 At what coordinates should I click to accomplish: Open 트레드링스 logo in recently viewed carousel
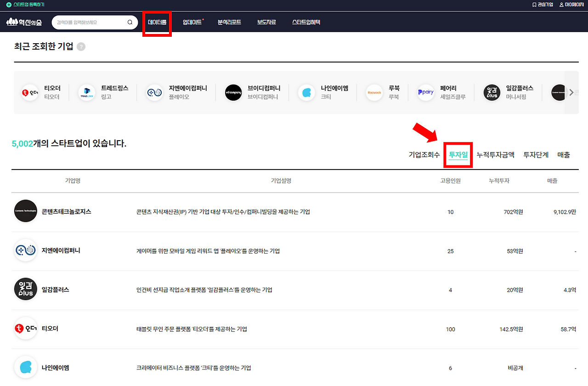pyautogui.click(x=87, y=92)
